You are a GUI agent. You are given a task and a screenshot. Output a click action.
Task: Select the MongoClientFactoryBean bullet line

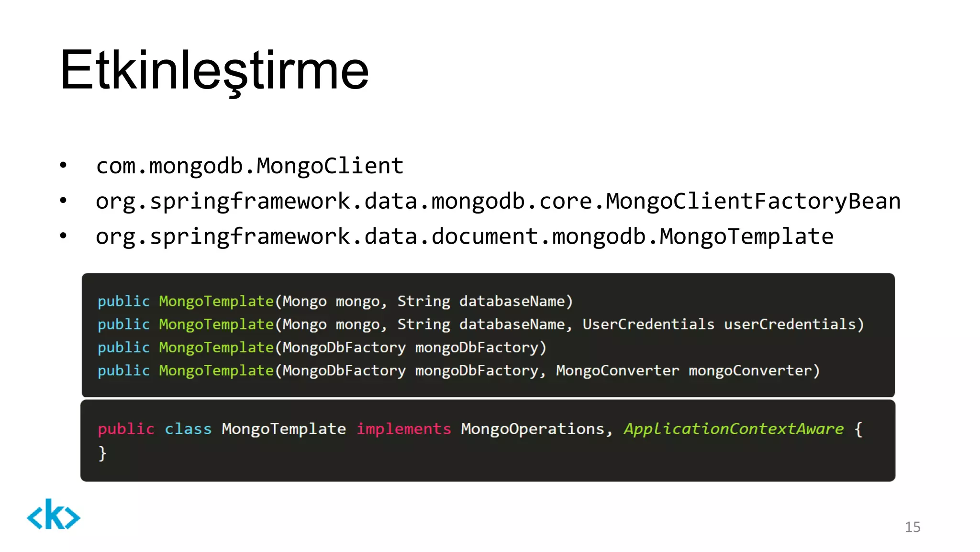pos(498,201)
